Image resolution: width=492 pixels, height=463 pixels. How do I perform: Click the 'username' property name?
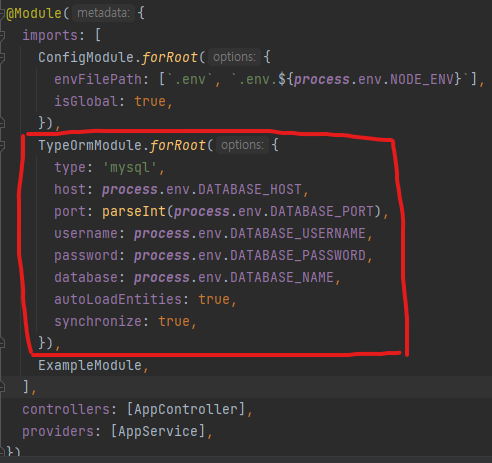86,233
